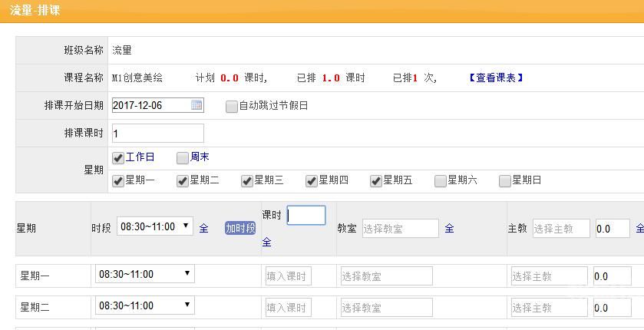Click the 工作日 label text

point(140,157)
